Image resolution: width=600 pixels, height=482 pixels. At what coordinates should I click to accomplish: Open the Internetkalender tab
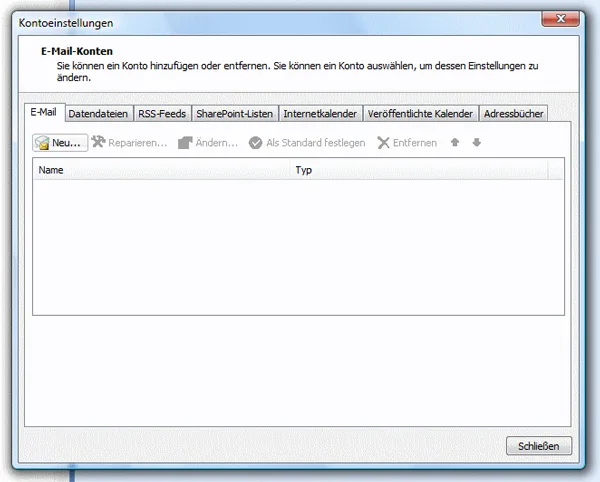tap(320, 114)
